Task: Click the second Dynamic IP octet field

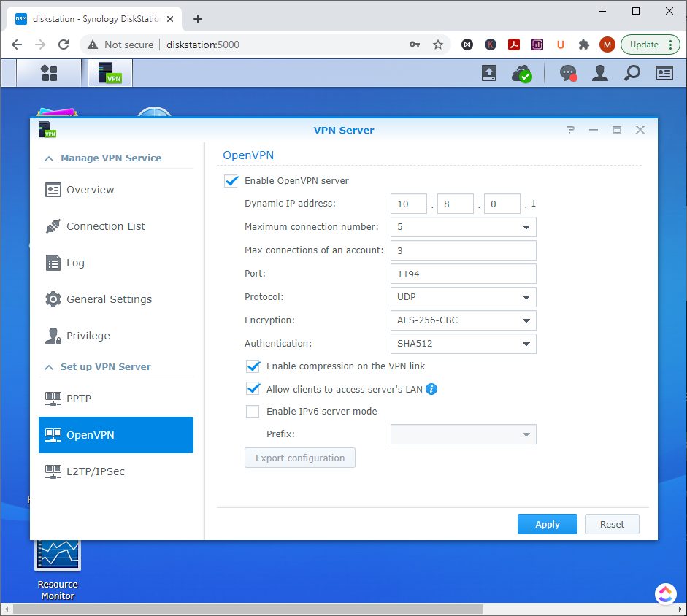Action: [x=456, y=204]
